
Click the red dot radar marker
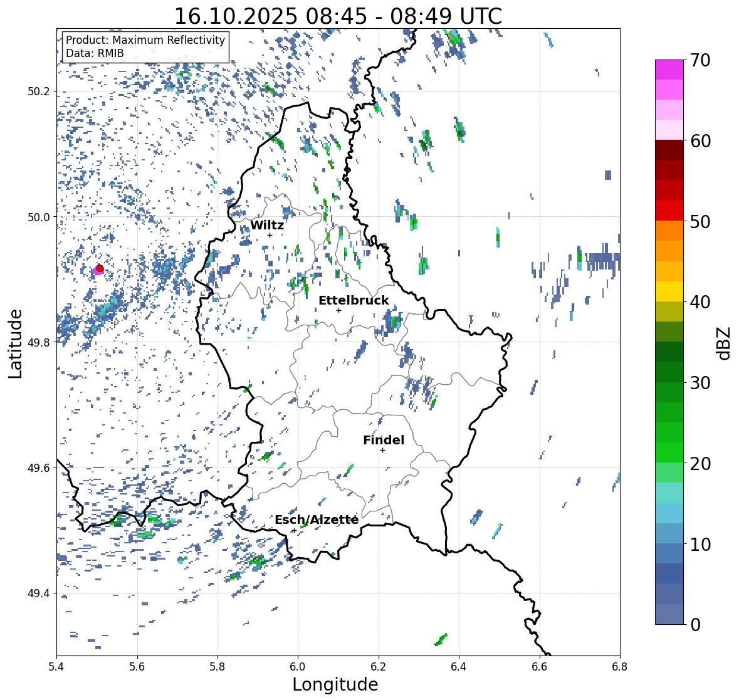point(100,268)
